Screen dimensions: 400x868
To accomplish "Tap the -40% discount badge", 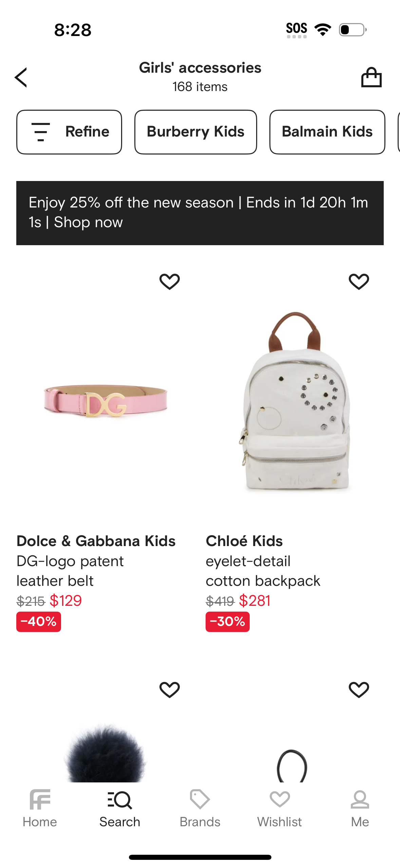I will 39,621.
